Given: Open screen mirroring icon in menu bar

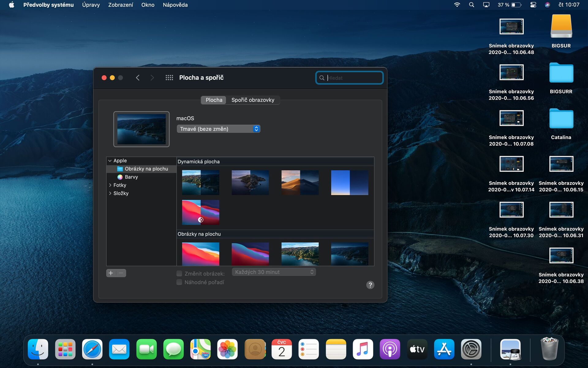Looking at the screenshot, I should pos(486,5).
